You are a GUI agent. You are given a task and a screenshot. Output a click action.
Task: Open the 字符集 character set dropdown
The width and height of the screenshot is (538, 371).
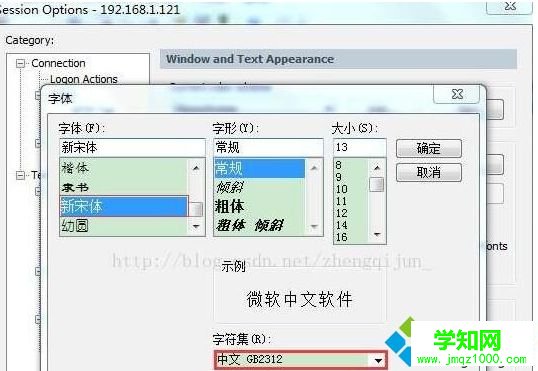coord(378,360)
